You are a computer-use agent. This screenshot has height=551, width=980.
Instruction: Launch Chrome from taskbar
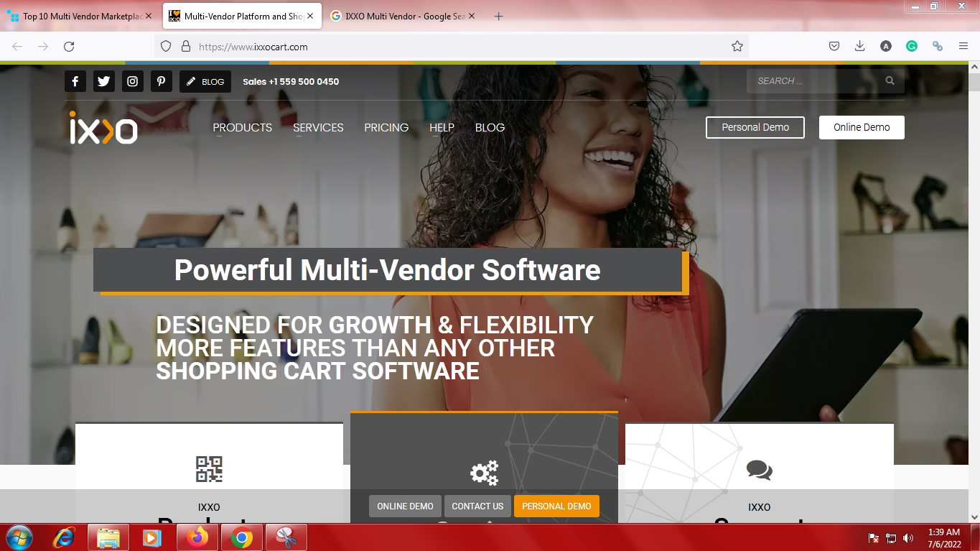242,537
